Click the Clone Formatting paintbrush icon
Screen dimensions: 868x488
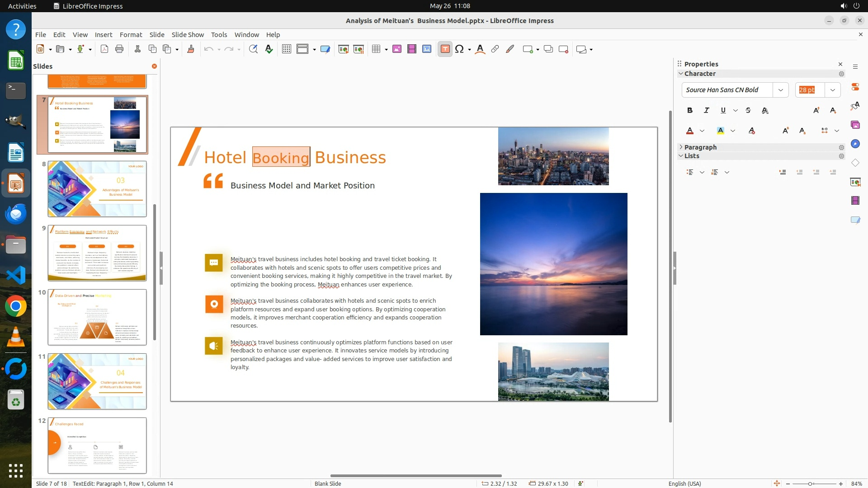(x=190, y=49)
